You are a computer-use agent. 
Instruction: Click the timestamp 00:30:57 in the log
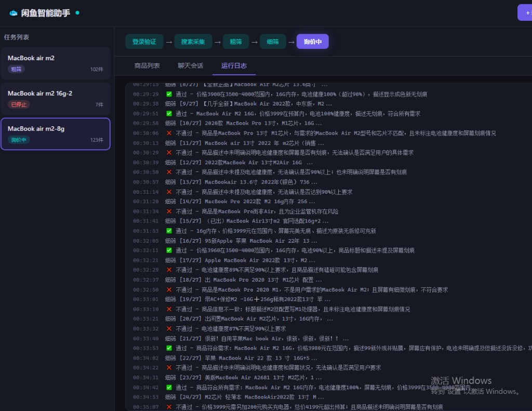pos(146,182)
